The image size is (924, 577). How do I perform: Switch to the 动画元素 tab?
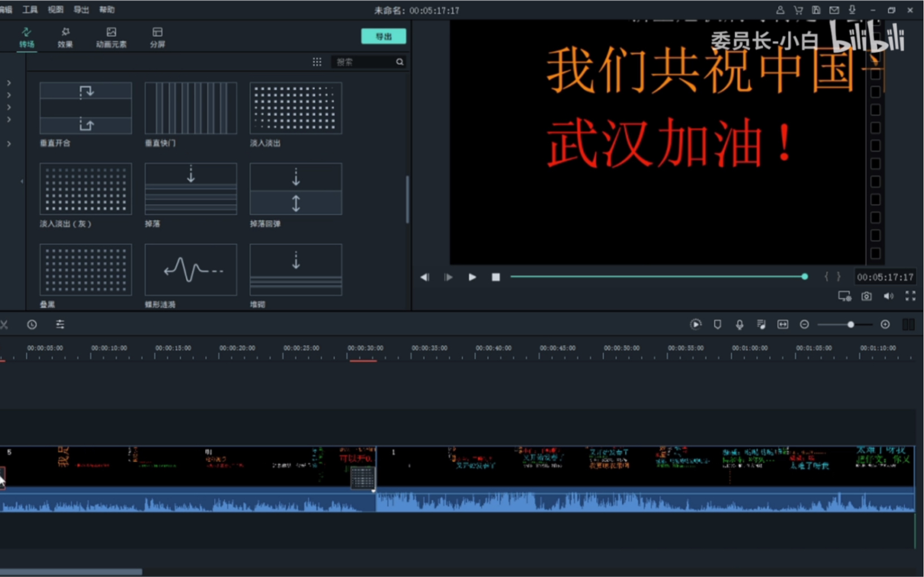pos(111,37)
